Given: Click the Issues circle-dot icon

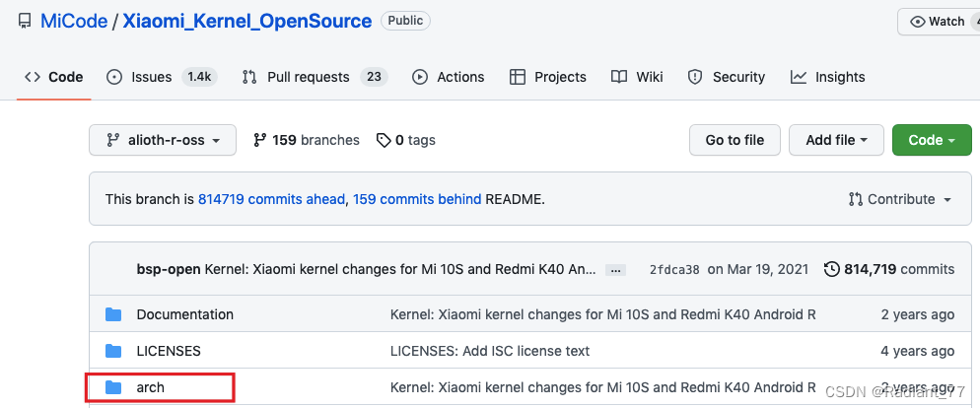Looking at the screenshot, I should [114, 77].
